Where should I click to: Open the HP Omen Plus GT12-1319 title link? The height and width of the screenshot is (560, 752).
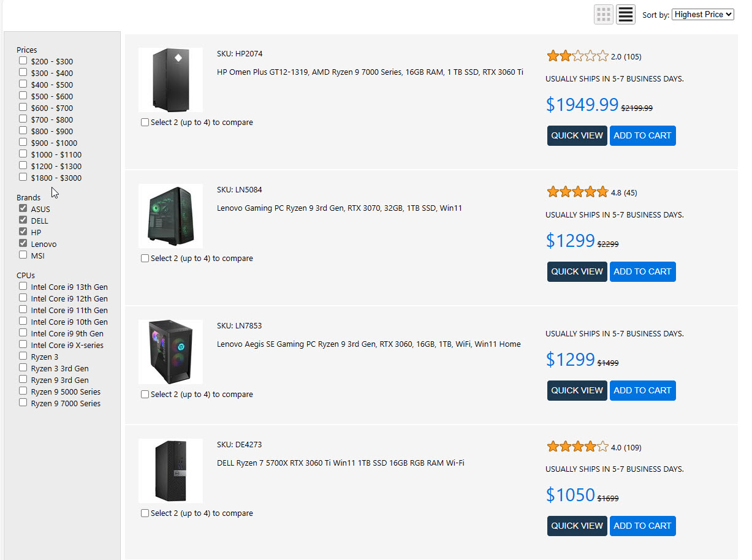[x=370, y=72]
